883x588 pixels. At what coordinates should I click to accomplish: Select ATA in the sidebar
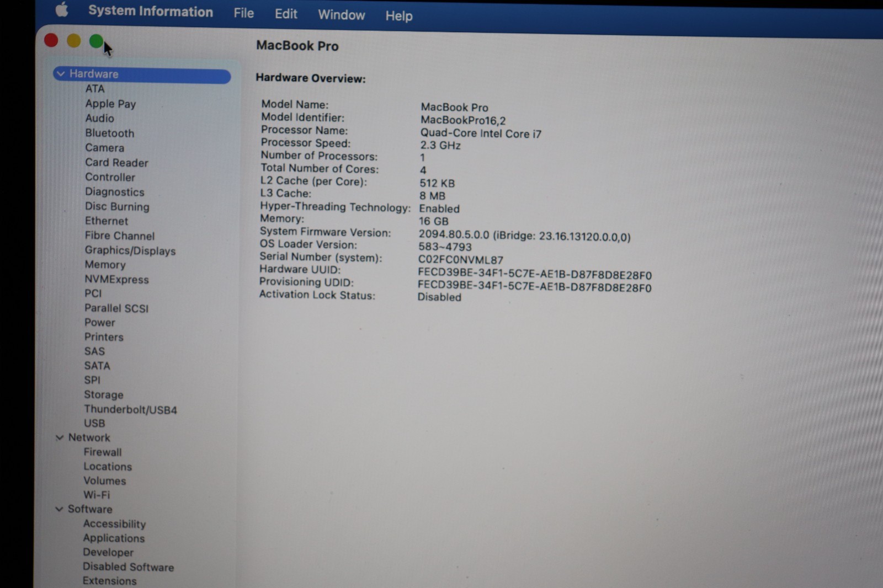94,89
